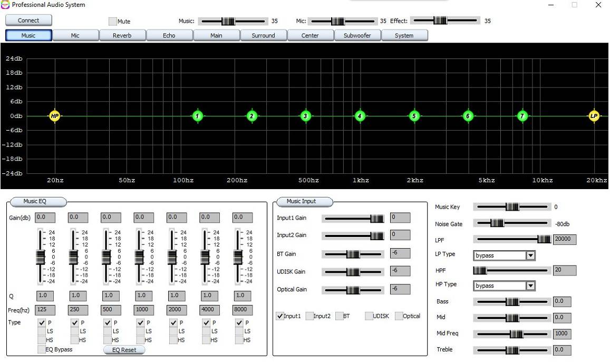610x364 pixels.
Task: Open the Surround tab
Action: 264,35
